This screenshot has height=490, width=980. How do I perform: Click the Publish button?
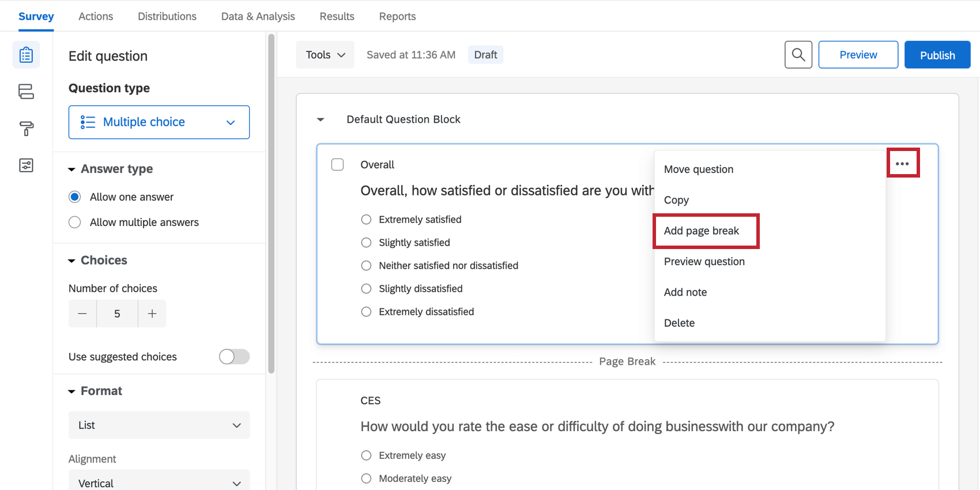937,55
